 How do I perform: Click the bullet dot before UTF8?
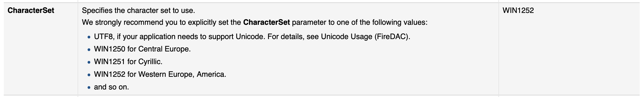pos(89,37)
